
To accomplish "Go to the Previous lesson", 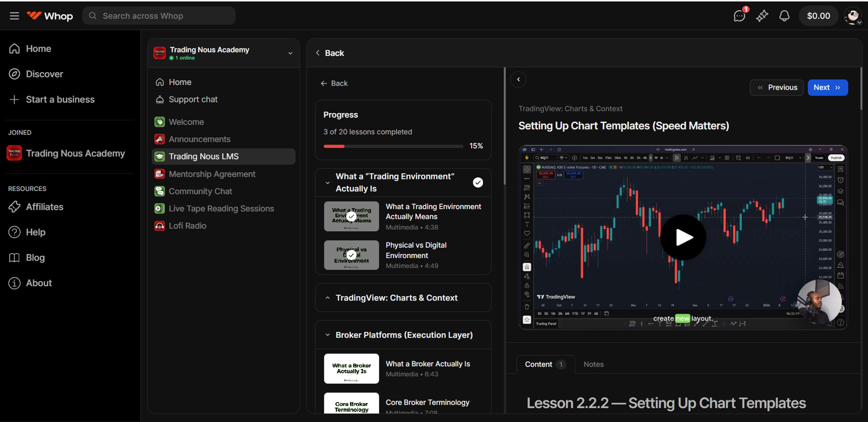I will (776, 88).
